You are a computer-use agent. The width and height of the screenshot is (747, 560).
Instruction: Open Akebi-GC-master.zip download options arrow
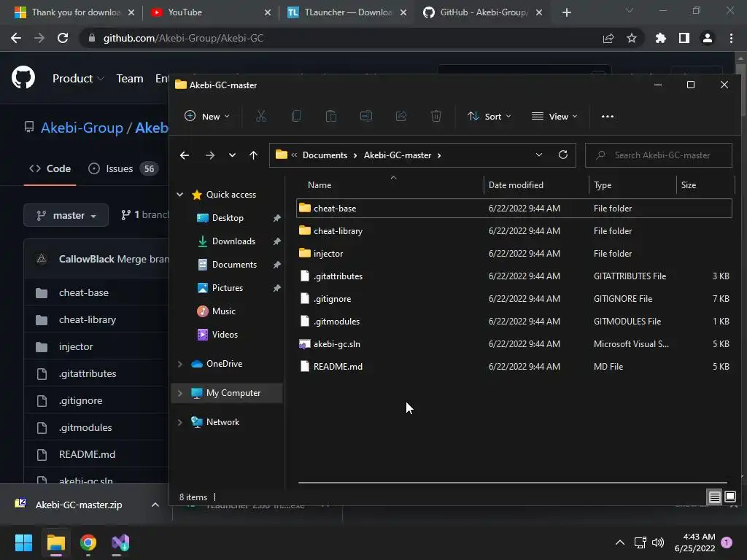[155, 505]
